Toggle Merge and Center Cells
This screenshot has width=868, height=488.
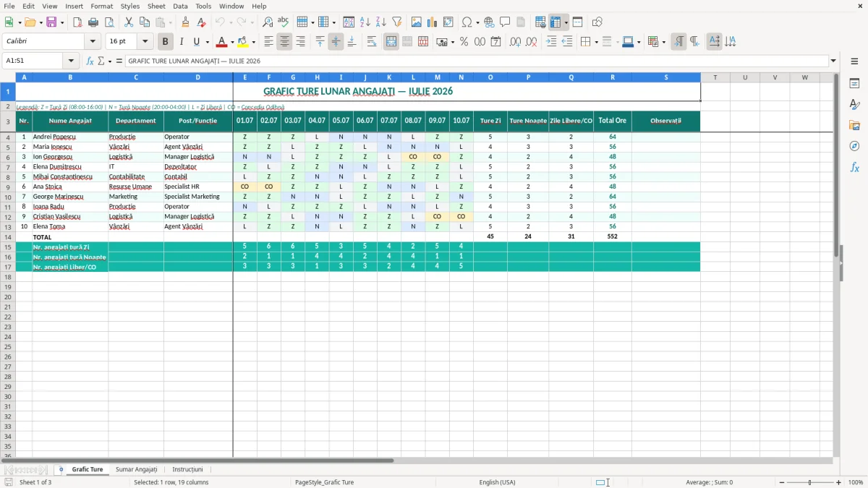391,42
